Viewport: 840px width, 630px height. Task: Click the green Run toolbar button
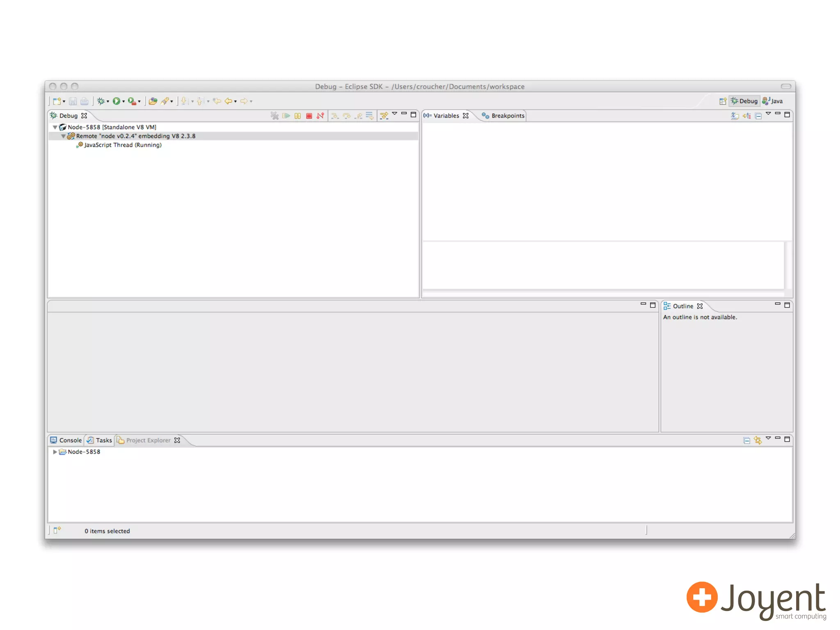pos(116,101)
